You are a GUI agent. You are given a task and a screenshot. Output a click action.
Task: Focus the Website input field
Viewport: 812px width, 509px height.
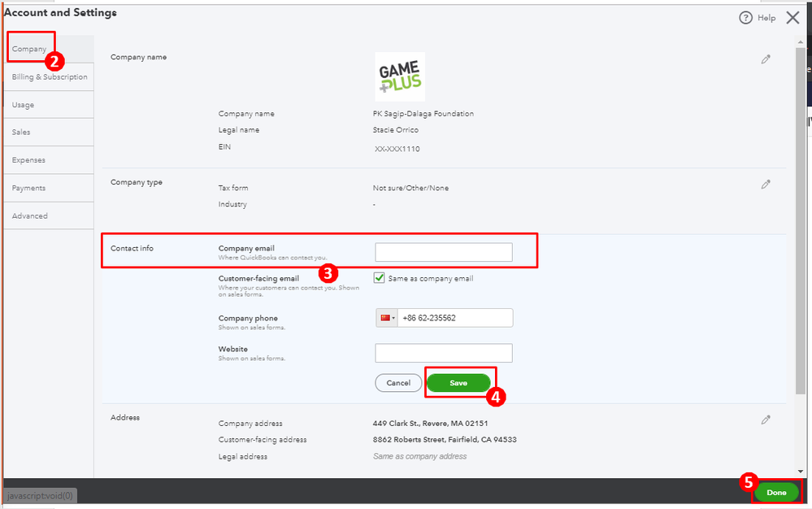(x=444, y=353)
